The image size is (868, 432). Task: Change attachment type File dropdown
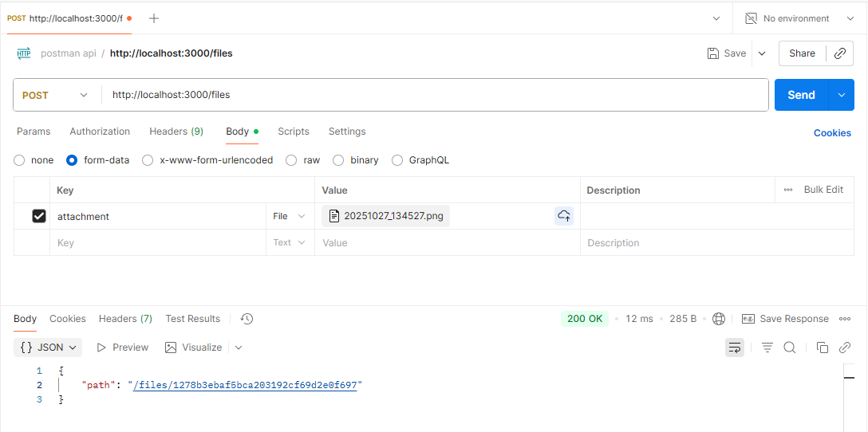pyautogui.click(x=290, y=216)
